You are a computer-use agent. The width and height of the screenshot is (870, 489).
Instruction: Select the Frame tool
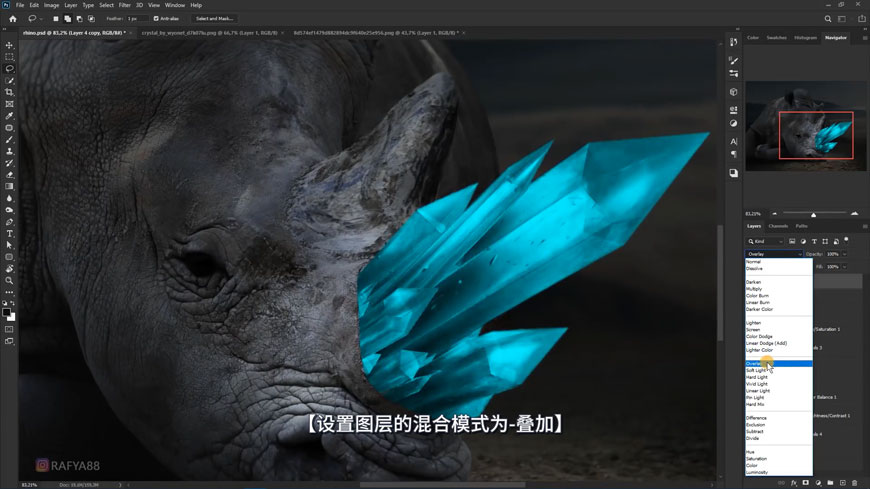9,104
